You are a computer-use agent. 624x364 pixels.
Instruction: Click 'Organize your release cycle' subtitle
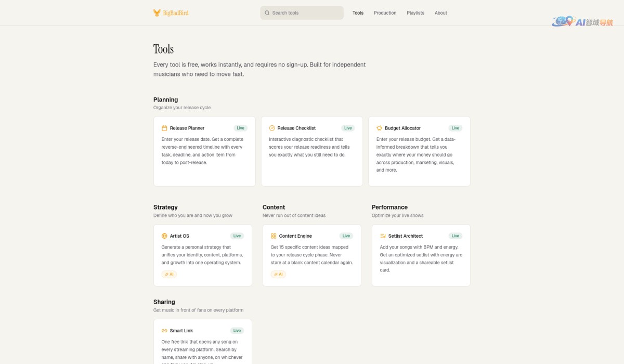tap(182, 108)
